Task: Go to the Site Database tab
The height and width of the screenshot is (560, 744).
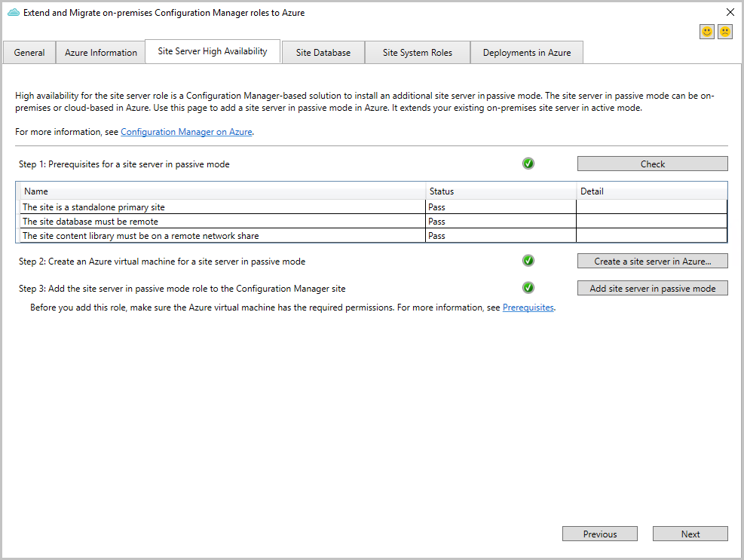Action: pyautogui.click(x=323, y=53)
